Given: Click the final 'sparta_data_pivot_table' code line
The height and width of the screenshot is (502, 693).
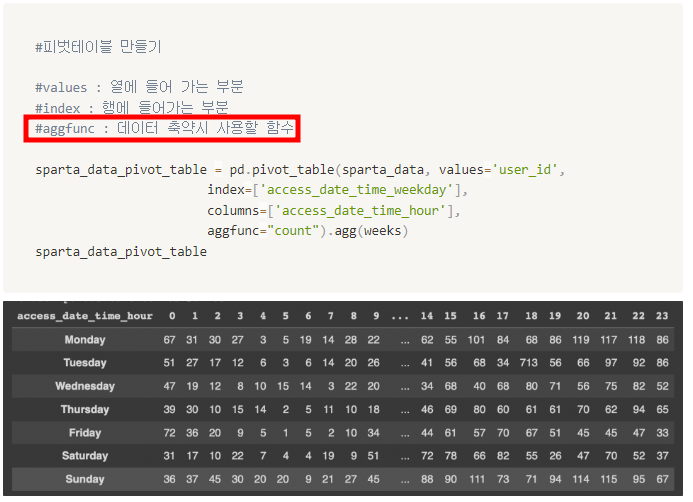Looking at the screenshot, I should pos(121,251).
